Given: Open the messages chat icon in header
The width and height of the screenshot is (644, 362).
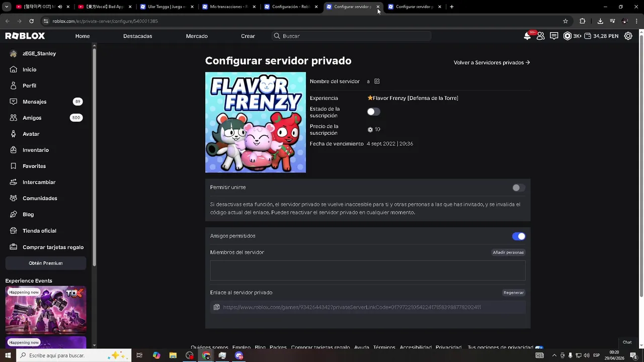Looking at the screenshot, I should pyautogui.click(x=554, y=36).
